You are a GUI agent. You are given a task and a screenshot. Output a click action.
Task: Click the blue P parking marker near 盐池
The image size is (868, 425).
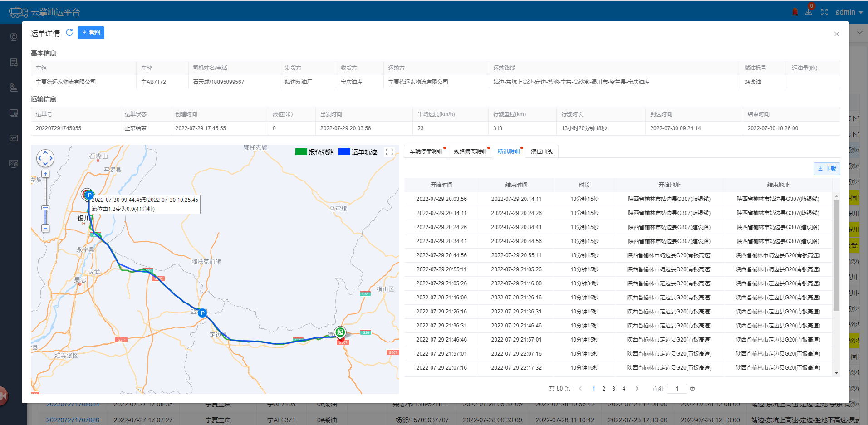pos(202,313)
